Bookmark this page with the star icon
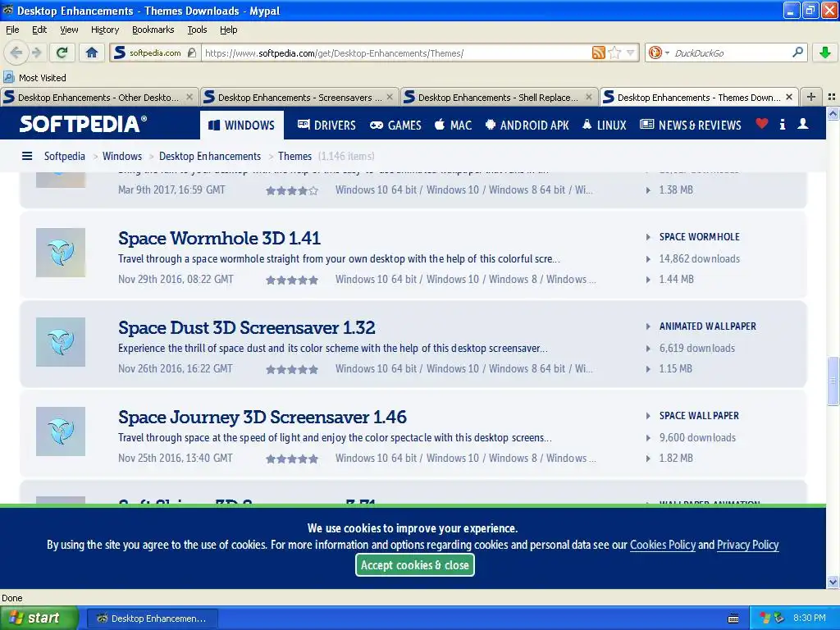The width and height of the screenshot is (840, 630). pos(614,52)
